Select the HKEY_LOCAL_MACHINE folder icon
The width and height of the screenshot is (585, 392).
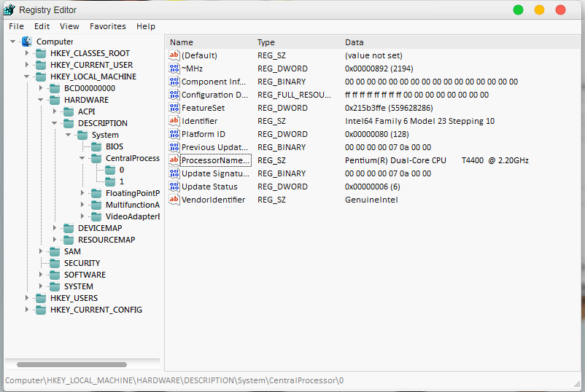tap(41, 77)
